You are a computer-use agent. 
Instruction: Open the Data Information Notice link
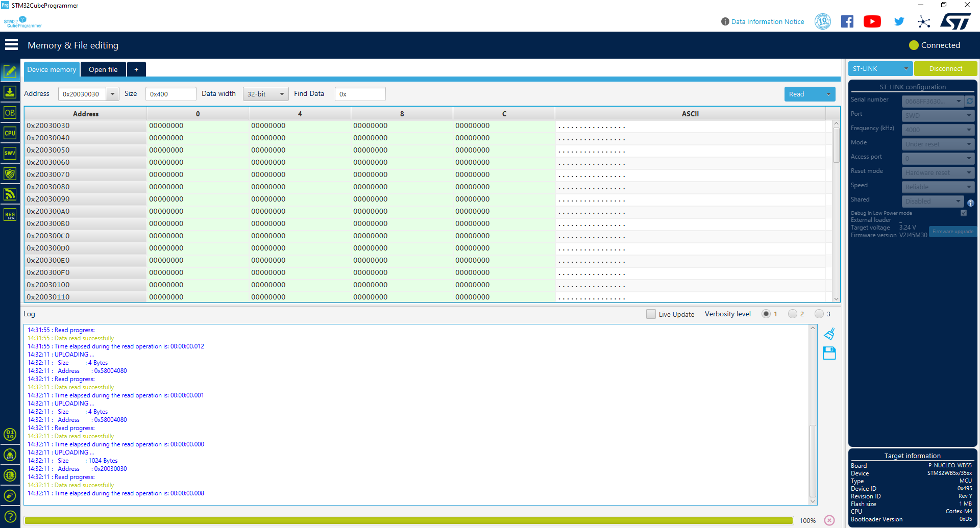click(x=767, y=21)
